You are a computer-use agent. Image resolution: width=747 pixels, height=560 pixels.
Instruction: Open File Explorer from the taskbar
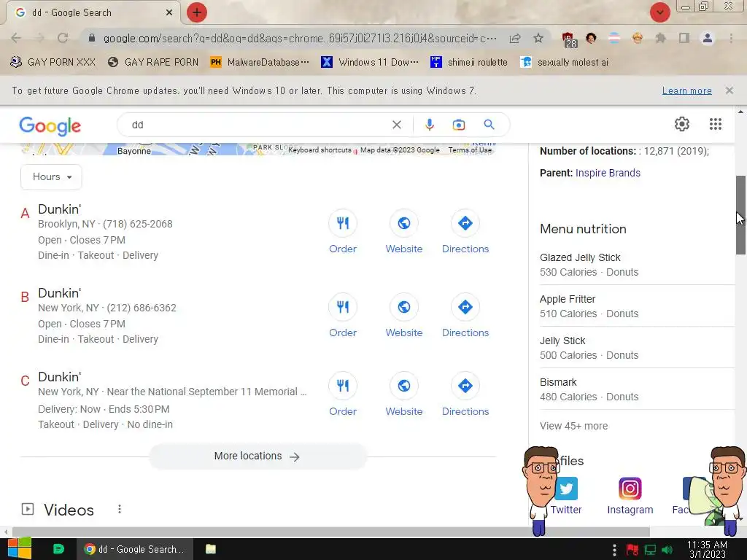[211, 549]
